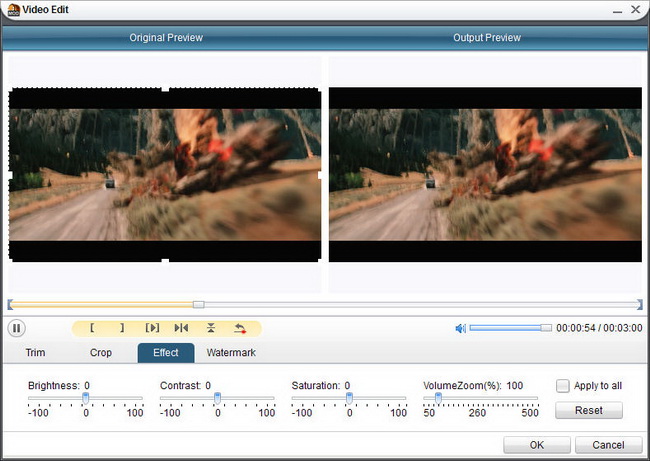Click the Contrast: 0 label
The width and height of the screenshot is (650, 461).
[x=185, y=386]
